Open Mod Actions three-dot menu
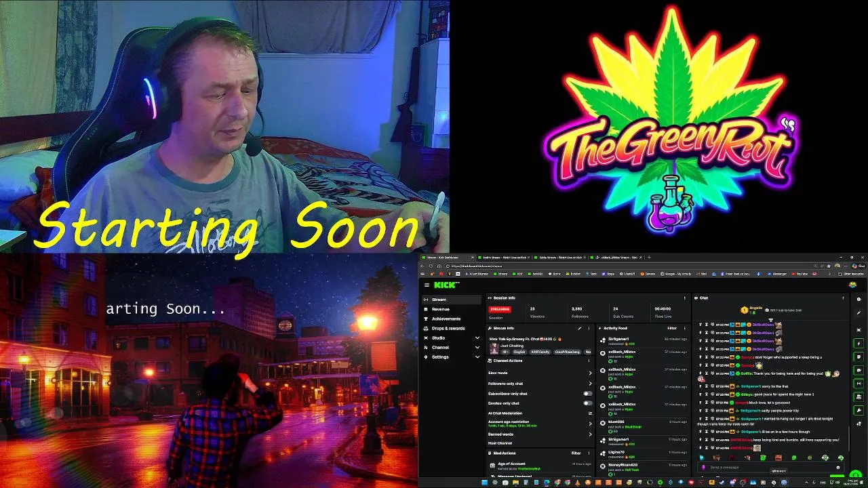 pyautogui.click(x=589, y=453)
